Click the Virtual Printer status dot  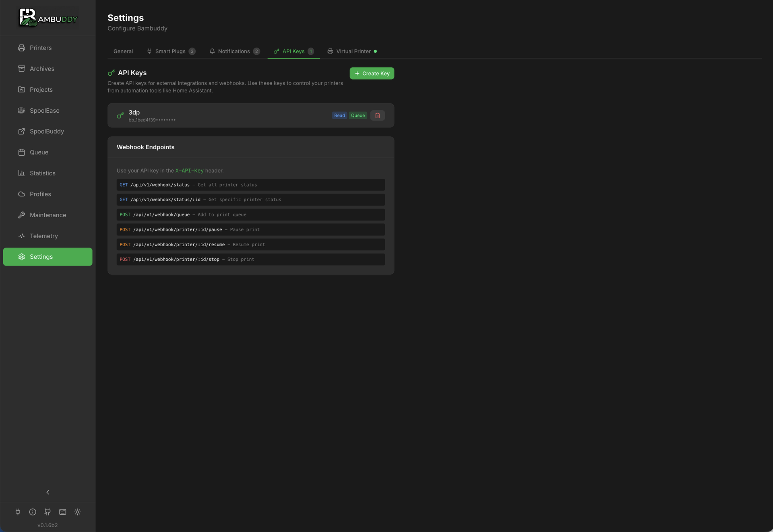(x=375, y=52)
